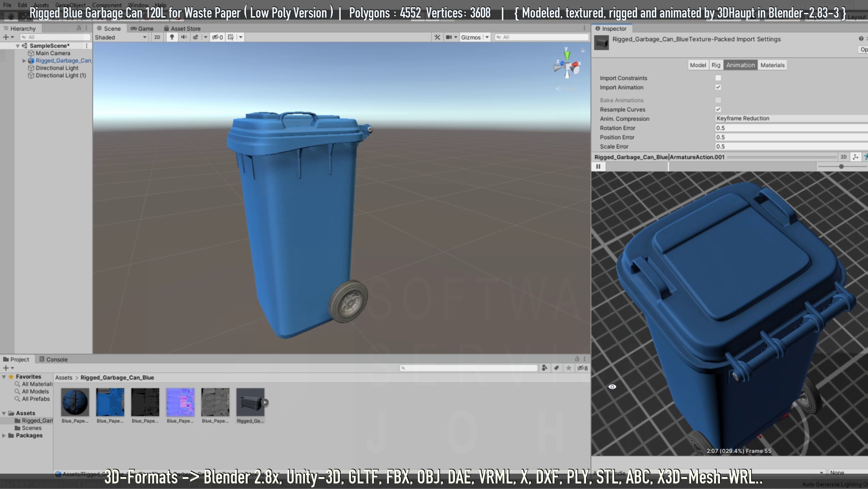The width and height of the screenshot is (868, 489).
Task: Collapse Favorites in Project panel
Action: click(x=4, y=377)
